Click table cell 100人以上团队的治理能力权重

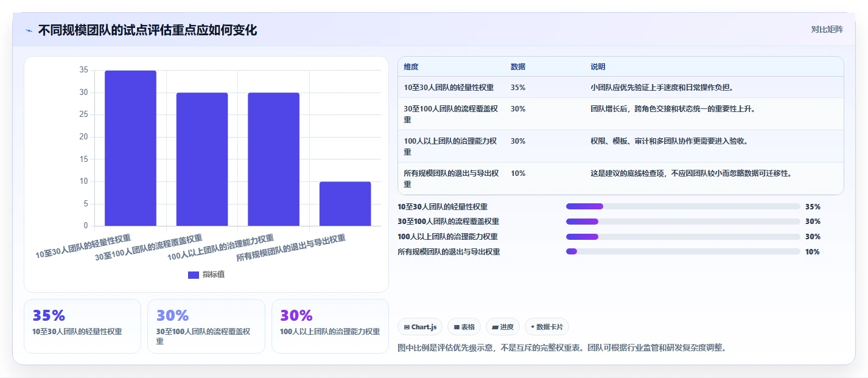tap(450, 146)
